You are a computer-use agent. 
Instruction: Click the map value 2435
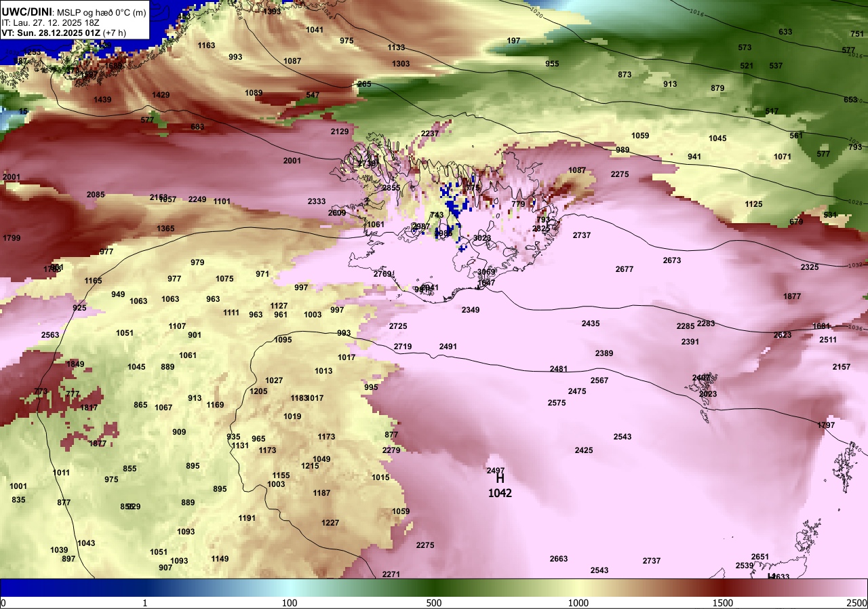coord(591,323)
